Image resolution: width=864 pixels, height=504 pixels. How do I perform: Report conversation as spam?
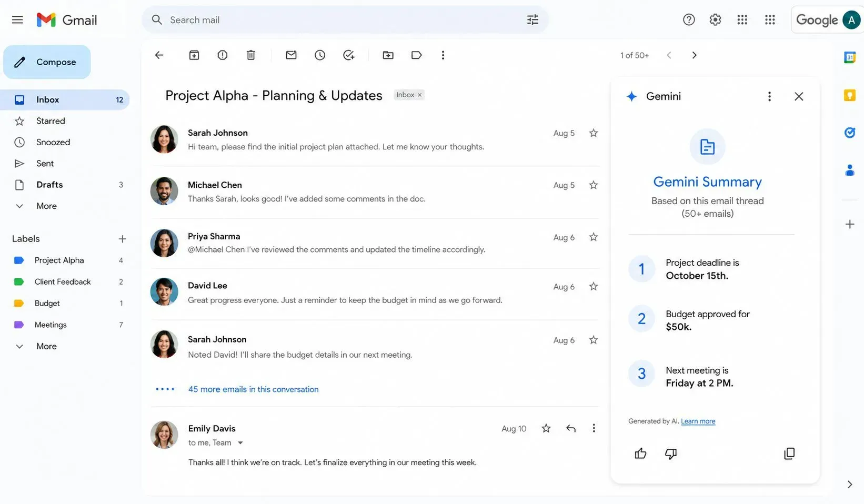coord(223,55)
